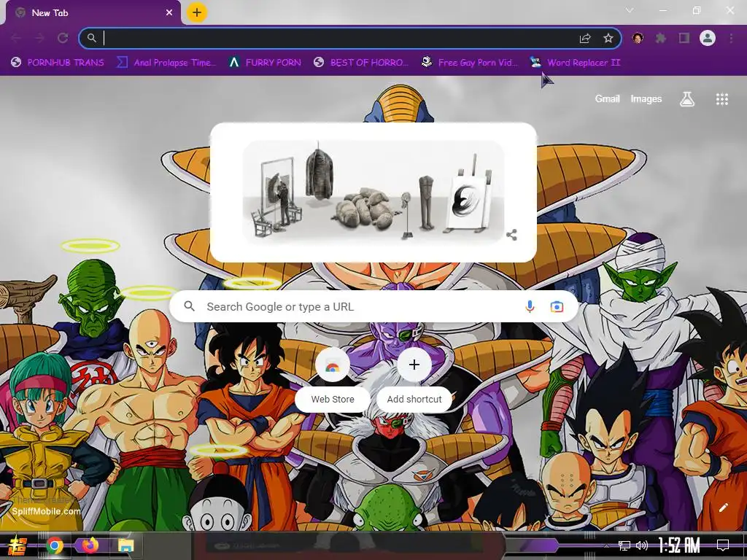Screen dimensions: 747x560
Task: Open the Google apps grid
Action: pyautogui.click(x=721, y=99)
